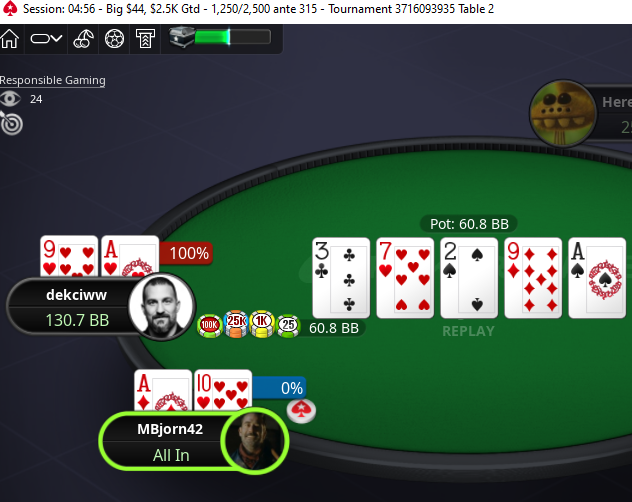The height and width of the screenshot is (502, 632).
Task: Click the 100K red chip stack
Action: tap(210, 325)
